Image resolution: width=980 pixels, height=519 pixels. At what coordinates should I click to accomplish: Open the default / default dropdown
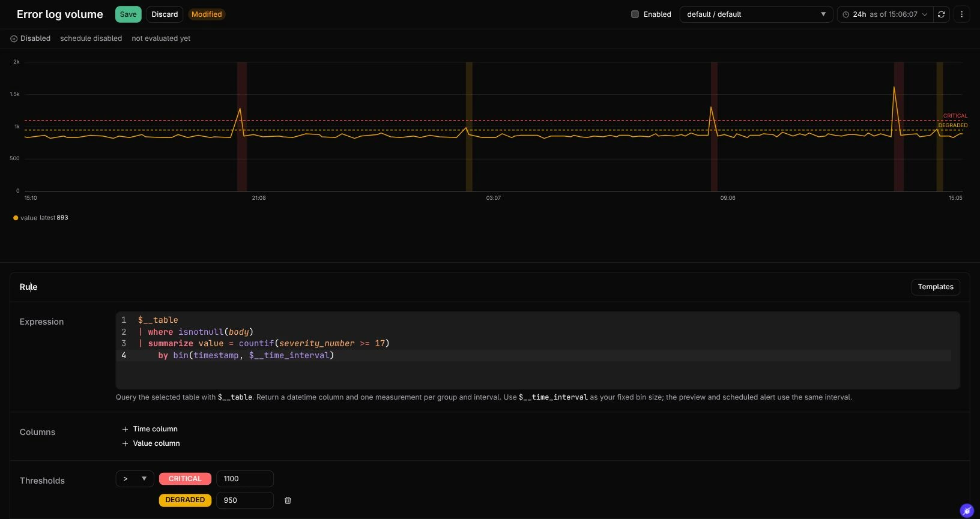756,14
